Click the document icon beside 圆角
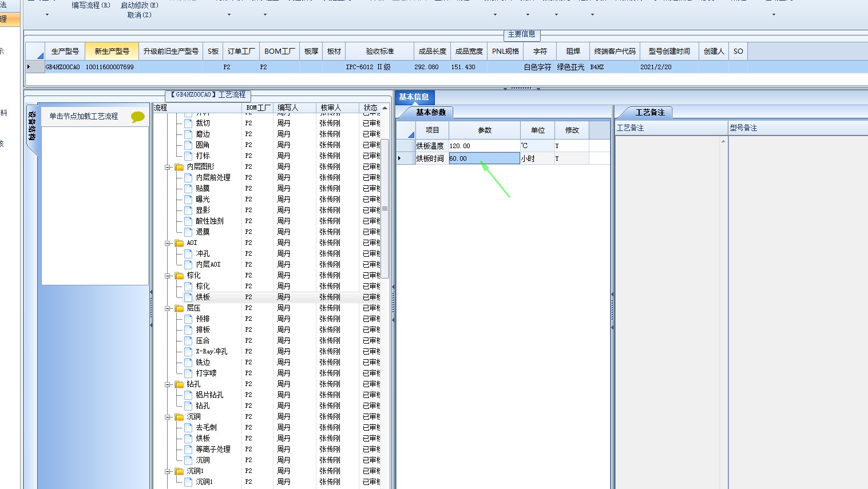 click(x=188, y=145)
